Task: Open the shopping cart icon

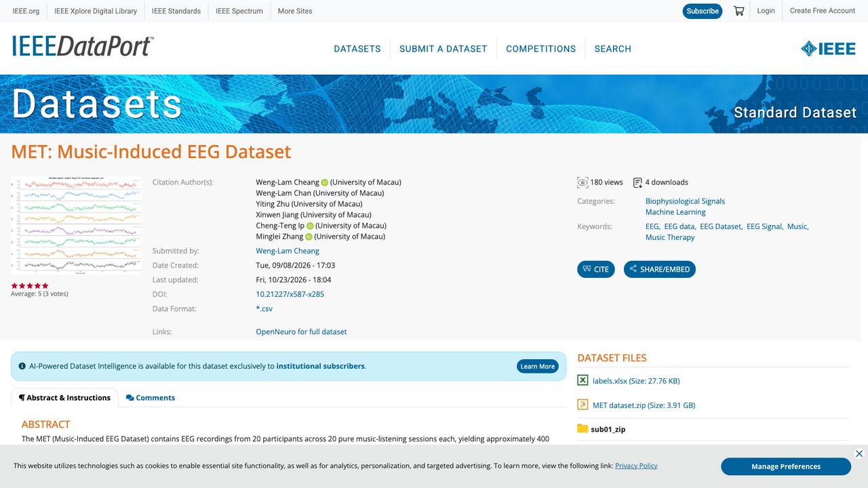Action: [x=739, y=11]
